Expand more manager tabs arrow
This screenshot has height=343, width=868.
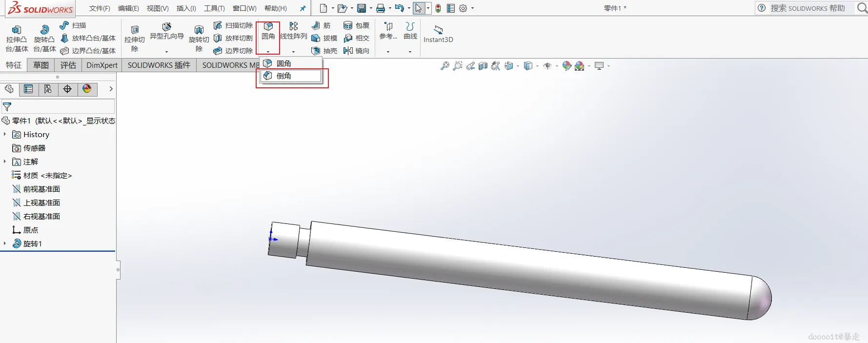coord(111,89)
